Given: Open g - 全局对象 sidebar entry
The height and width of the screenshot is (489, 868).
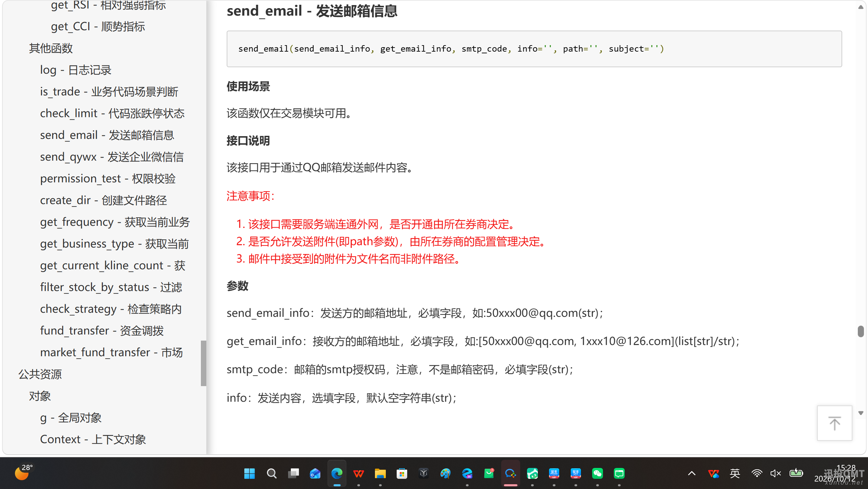Looking at the screenshot, I should [71, 418].
